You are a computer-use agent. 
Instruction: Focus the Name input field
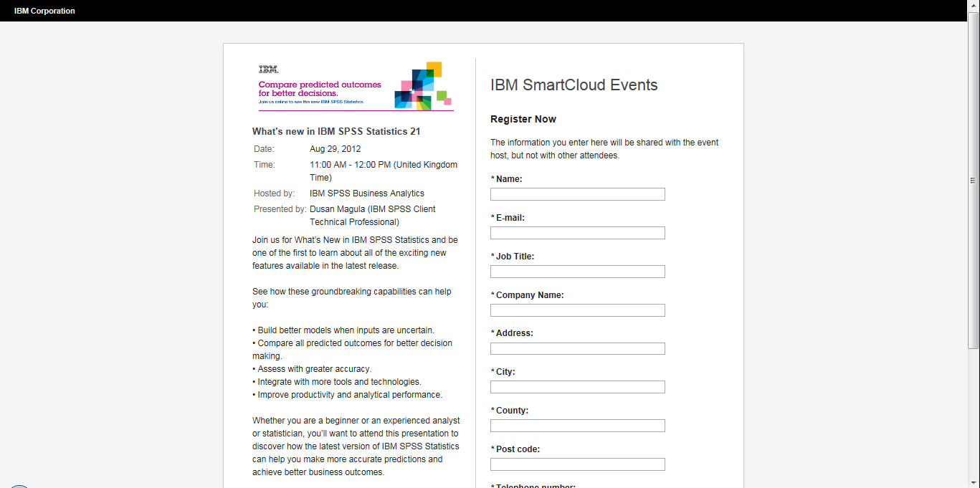(x=578, y=194)
